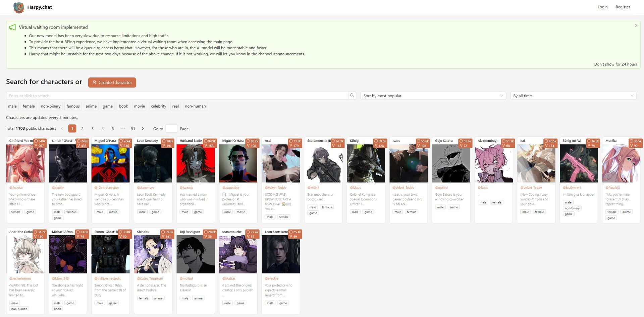644x317 pixels.
Task: Click the Go to page number box
Action: [x=171, y=128]
